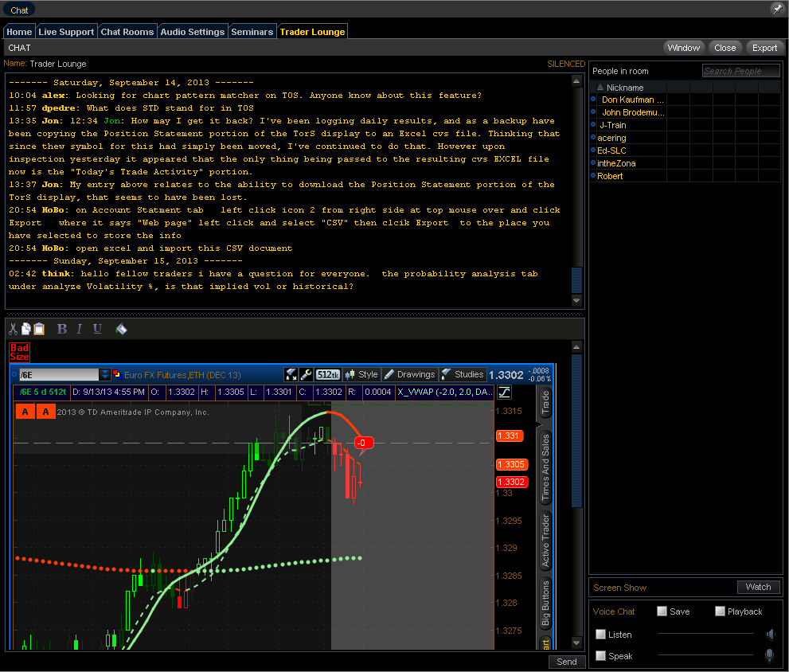Click the second orange A button on chart
Image resolution: width=789 pixels, height=672 pixels.
pos(45,412)
